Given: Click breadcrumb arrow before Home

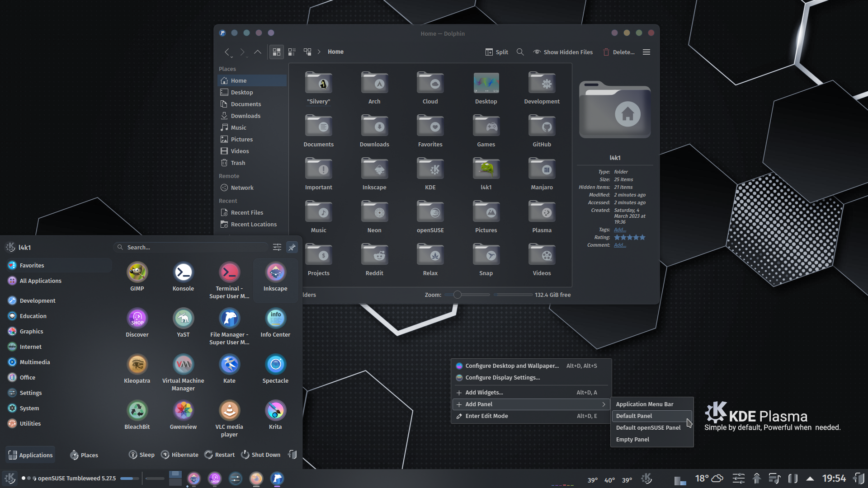Looking at the screenshot, I should click(319, 52).
